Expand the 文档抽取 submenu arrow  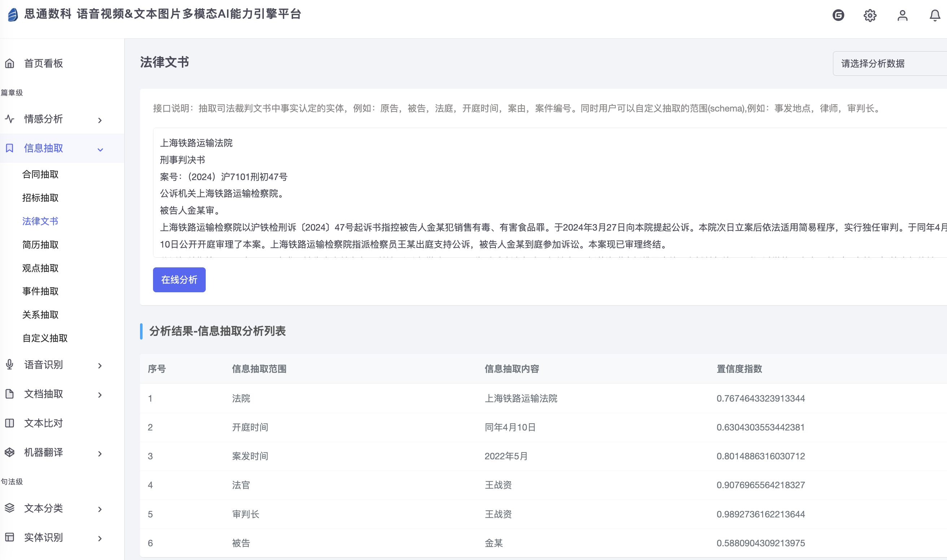[x=100, y=395]
